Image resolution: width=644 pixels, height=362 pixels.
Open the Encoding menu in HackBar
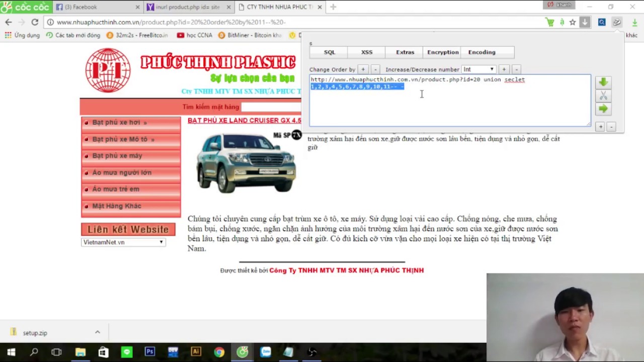(x=482, y=52)
